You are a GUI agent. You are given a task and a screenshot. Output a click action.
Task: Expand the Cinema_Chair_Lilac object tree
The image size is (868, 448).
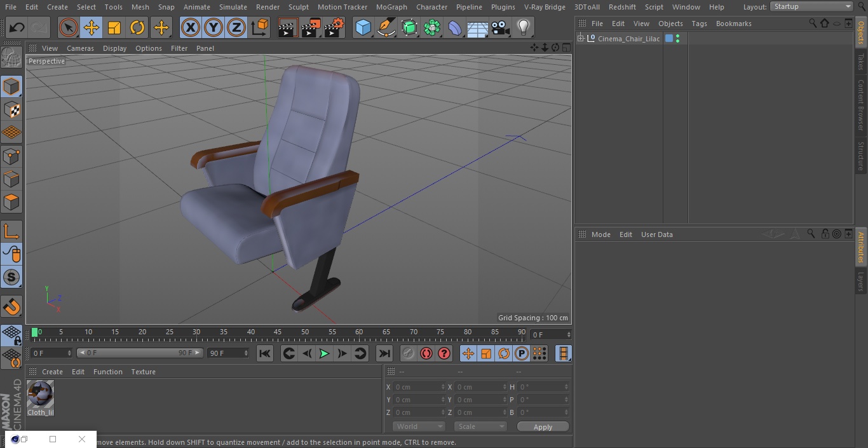[580, 39]
